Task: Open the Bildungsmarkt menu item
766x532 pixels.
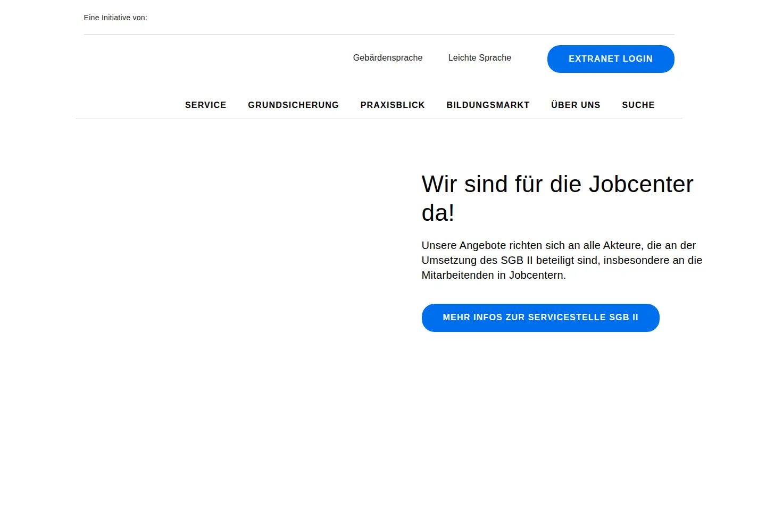Action: (488, 105)
